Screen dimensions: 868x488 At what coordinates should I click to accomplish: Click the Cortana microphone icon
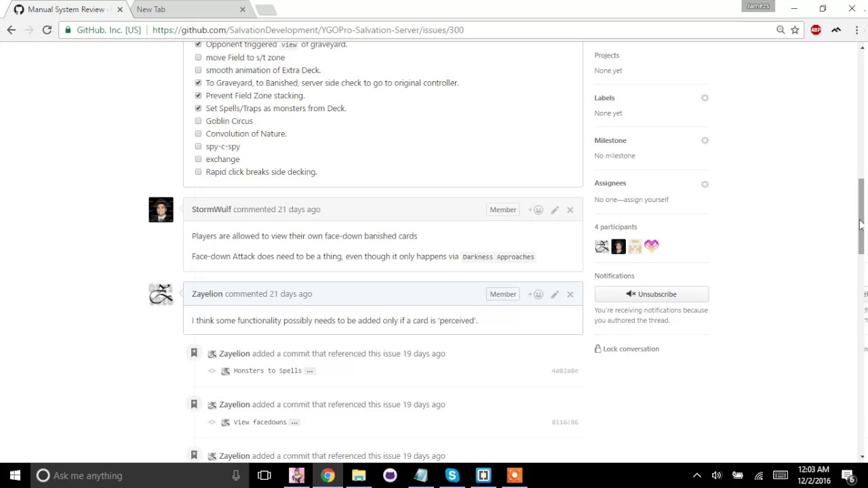point(236,476)
